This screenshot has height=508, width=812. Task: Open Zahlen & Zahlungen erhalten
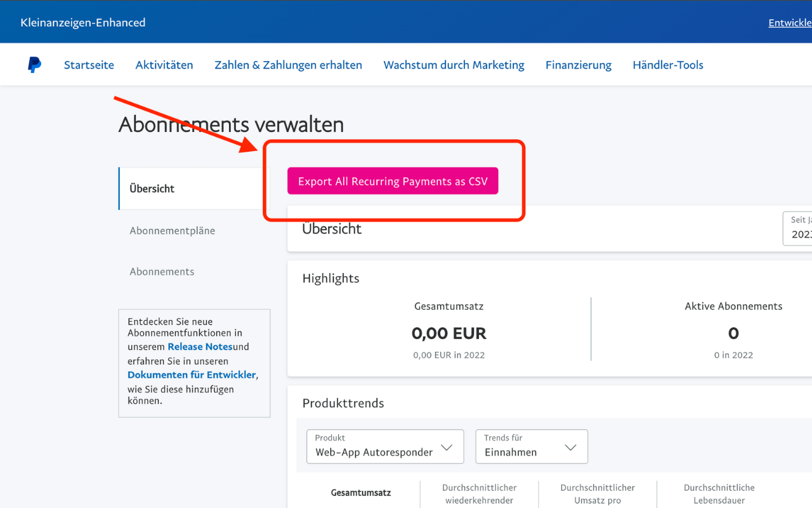[288, 64]
